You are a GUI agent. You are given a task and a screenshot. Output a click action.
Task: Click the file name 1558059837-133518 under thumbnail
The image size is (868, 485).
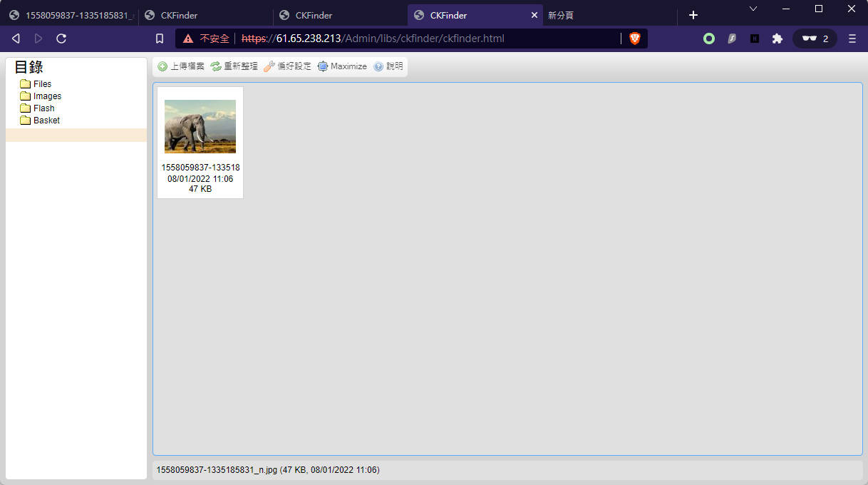point(200,168)
